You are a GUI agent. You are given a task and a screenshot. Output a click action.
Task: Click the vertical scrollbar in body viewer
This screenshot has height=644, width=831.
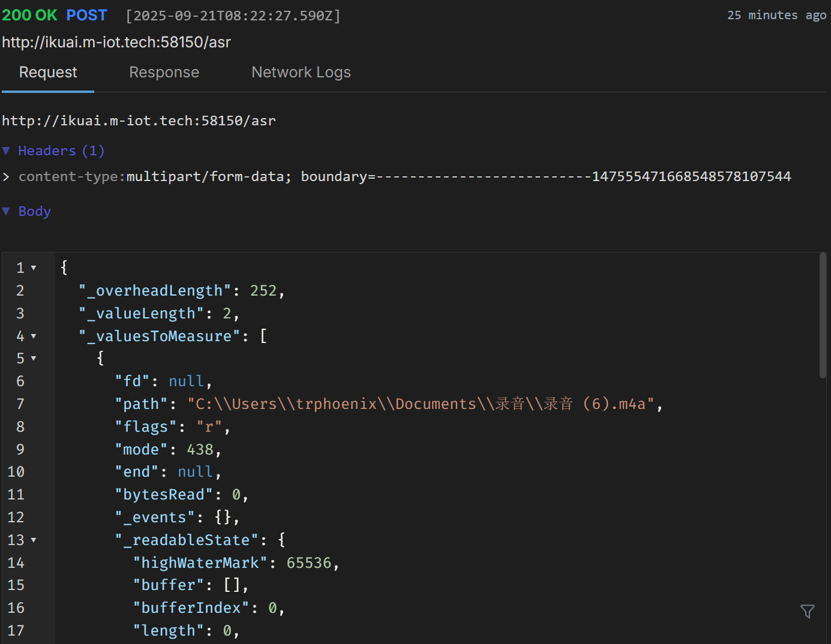(823, 315)
